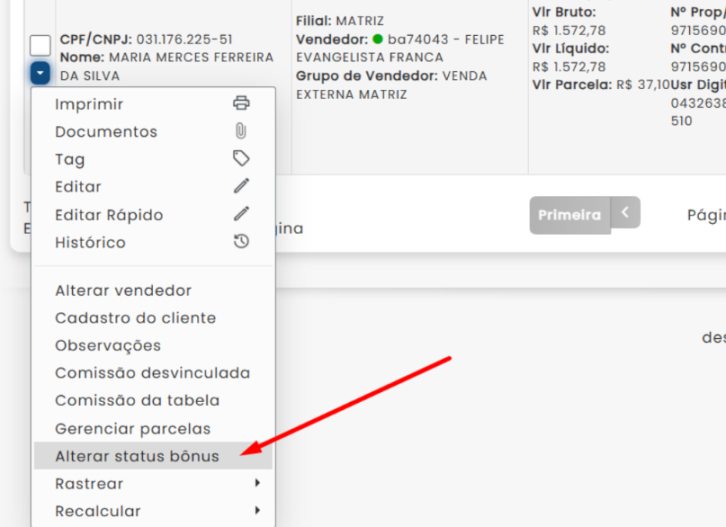
Task: Click the green vendor status dot
Action: tap(377, 39)
